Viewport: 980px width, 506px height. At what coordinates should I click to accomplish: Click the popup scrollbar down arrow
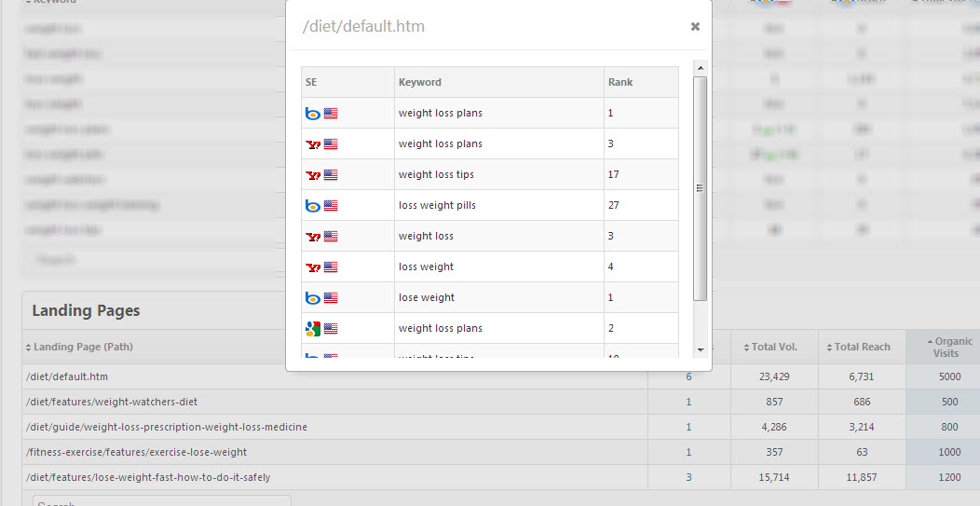[x=701, y=349]
